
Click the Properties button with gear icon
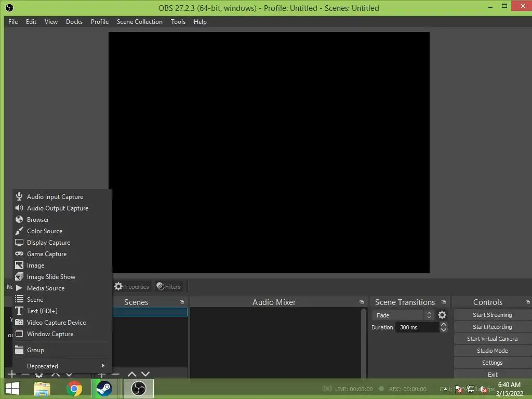(x=131, y=287)
